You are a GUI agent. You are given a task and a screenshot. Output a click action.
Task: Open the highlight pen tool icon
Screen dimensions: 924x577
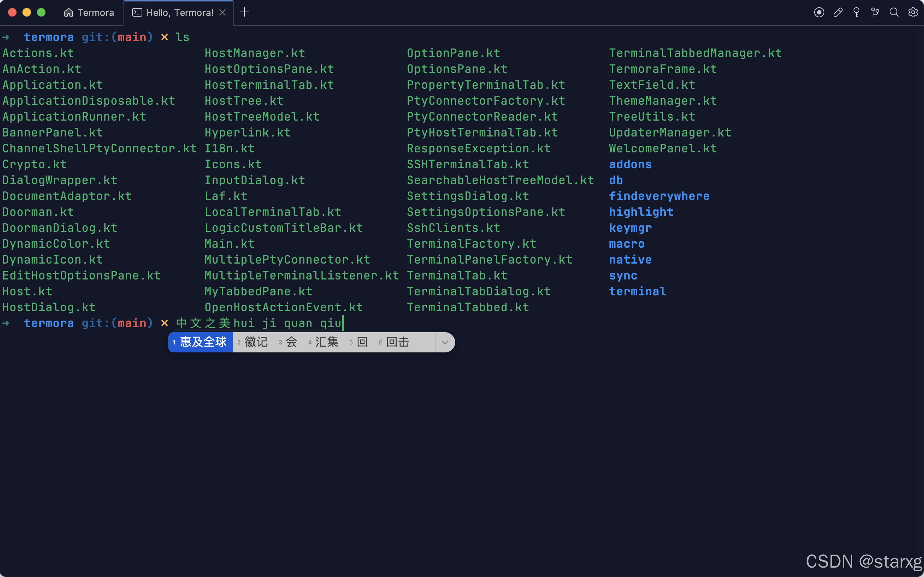tap(838, 13)
